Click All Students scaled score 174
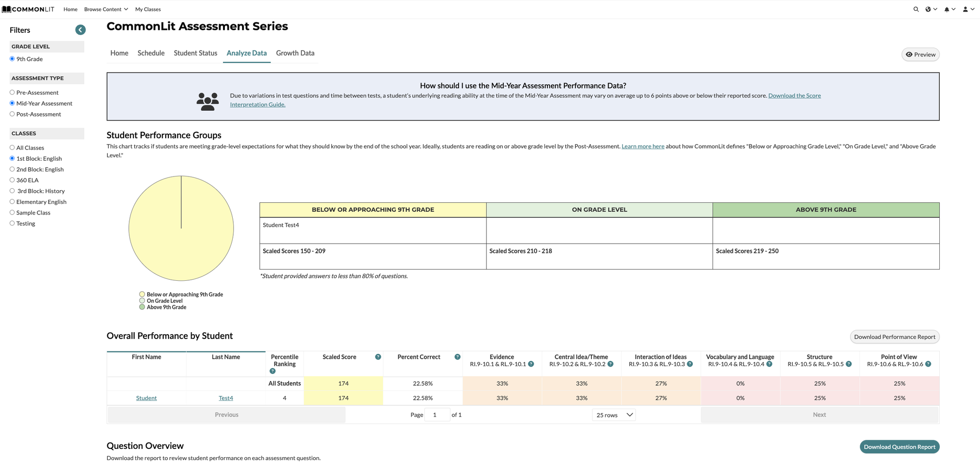This screenshot has height=466, width=980. (x=343, y=383)
